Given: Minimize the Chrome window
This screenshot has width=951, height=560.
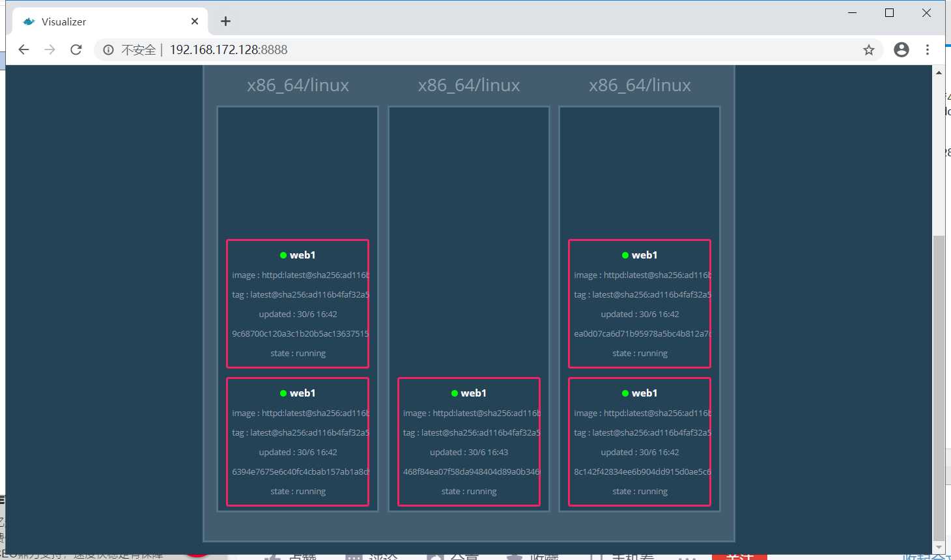Looking at the screenshot, I should point(852,13).
